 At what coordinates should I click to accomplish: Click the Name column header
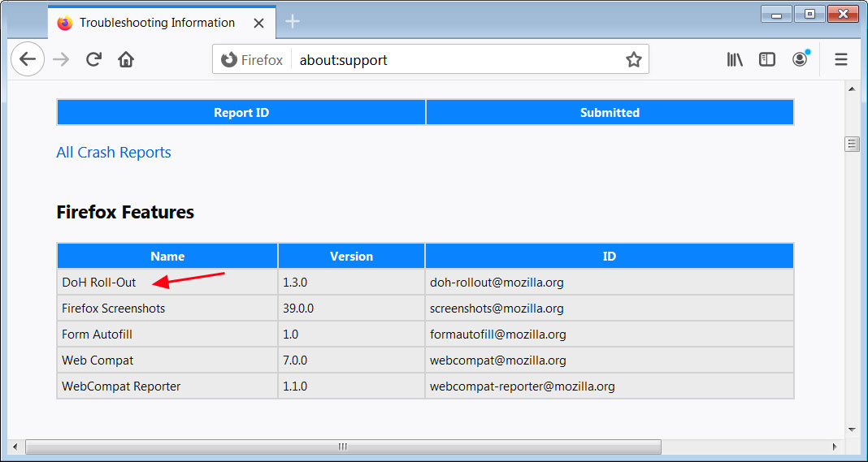(167, 257)
